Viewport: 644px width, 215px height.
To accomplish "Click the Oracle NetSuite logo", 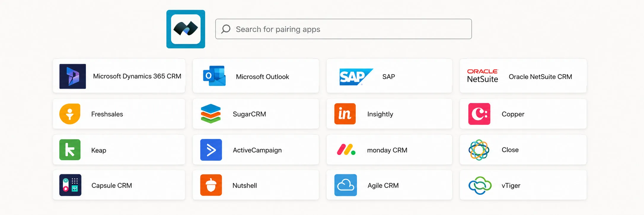I will 482,76.
